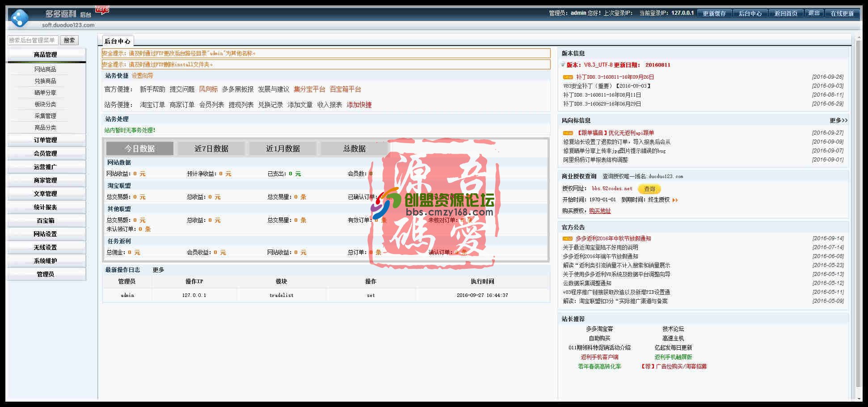Viewport: 868px width, 407px height.
Task: Expand the 商家管理 sidebar section
Action: [x=46, y=180]
